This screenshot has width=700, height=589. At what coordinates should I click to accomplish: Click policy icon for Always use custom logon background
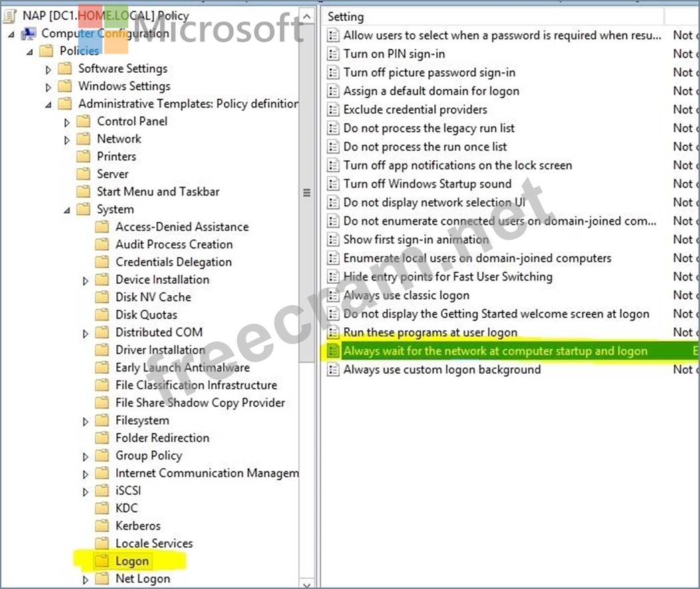[333, 370]
